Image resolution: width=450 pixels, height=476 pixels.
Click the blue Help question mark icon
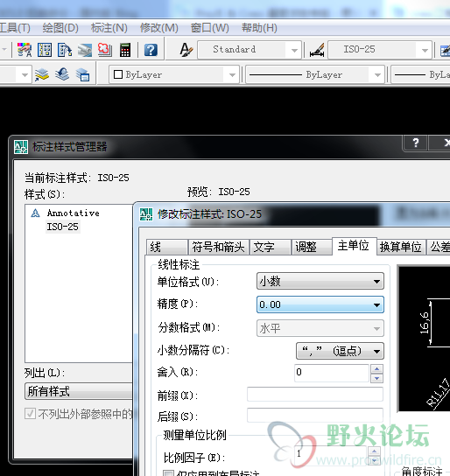(x=151, y=50)
